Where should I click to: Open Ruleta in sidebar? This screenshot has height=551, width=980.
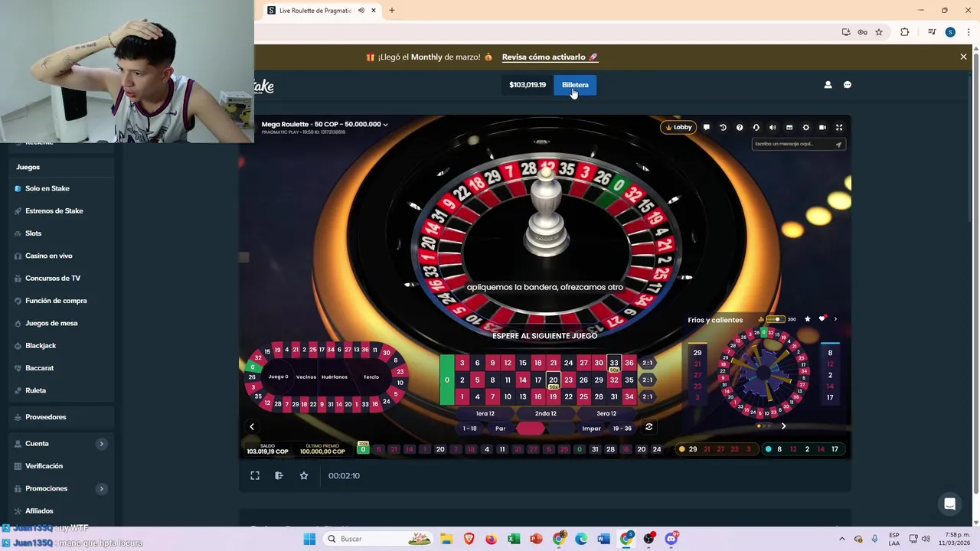(x=36, y=390)
